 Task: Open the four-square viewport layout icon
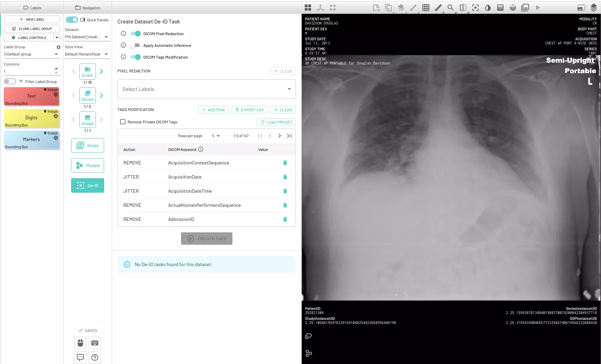[x=308, y=8]
